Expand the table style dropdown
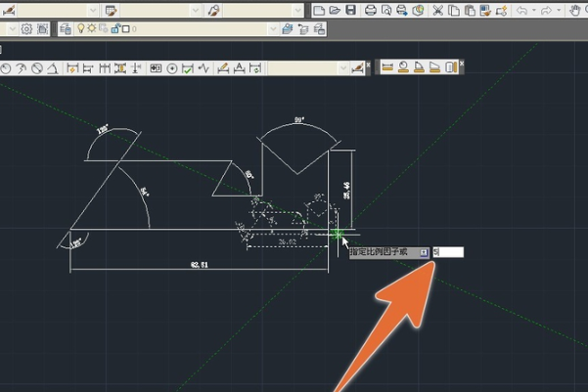 (196, 11)
